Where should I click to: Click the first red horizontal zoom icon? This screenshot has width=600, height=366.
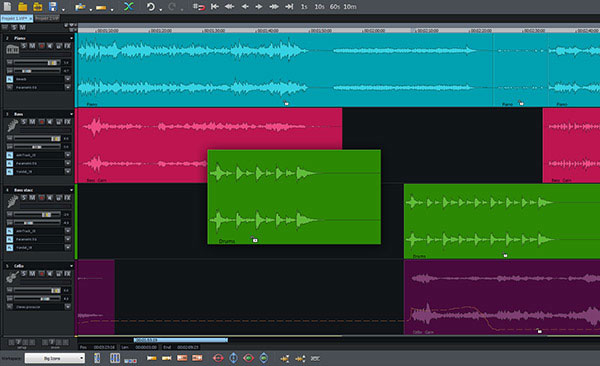(218, 358)
